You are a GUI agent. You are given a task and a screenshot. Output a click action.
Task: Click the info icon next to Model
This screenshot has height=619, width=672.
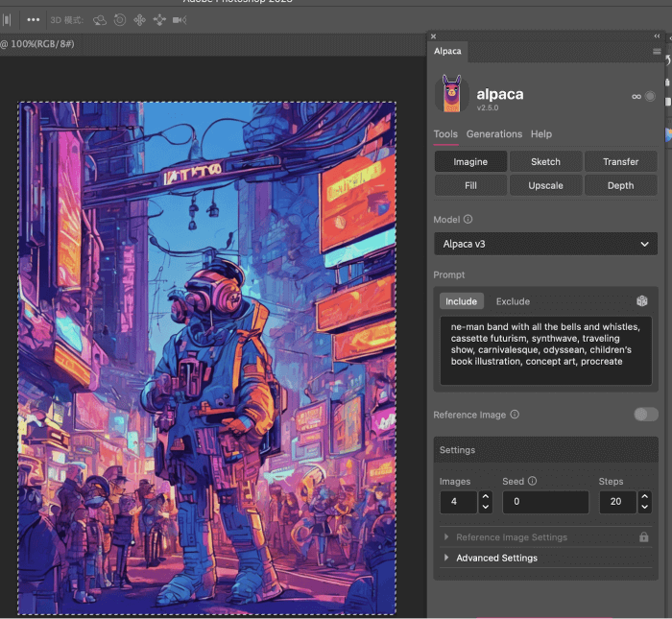coord(468,220)
